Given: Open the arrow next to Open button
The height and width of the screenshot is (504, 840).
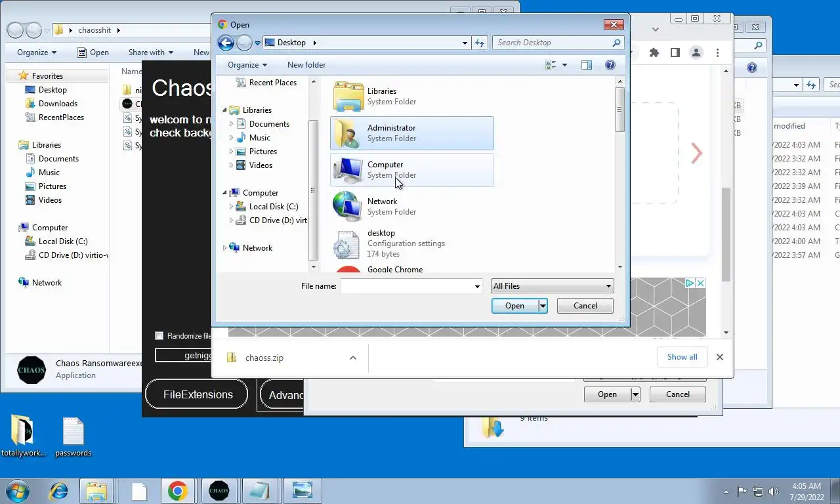Looking at the screenshot, I should tap(543, 306).
